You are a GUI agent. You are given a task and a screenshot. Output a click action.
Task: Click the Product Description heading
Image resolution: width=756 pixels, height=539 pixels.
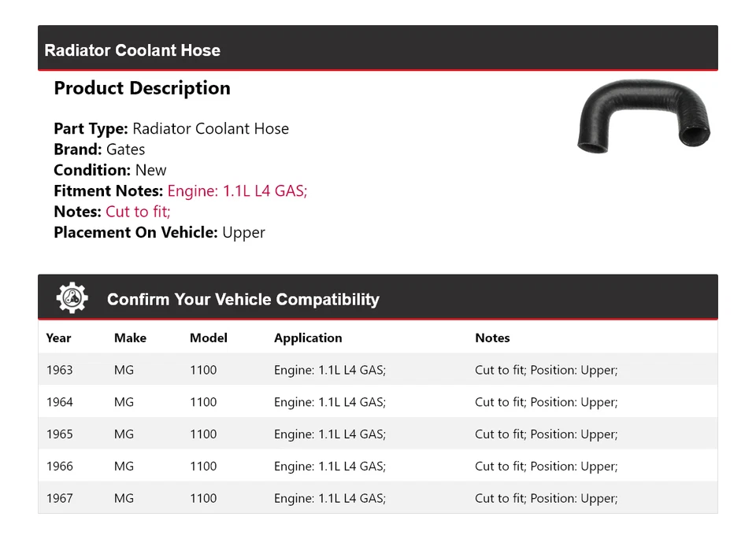[x=142, y=88]
